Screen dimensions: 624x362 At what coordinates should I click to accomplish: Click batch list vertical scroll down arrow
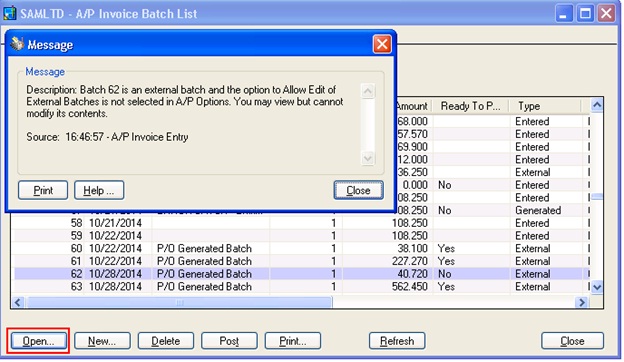(597, 287)
